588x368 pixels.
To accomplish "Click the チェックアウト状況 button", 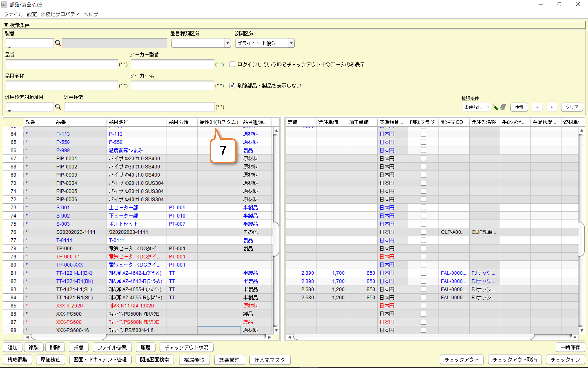I will click(x=186, y=347).
